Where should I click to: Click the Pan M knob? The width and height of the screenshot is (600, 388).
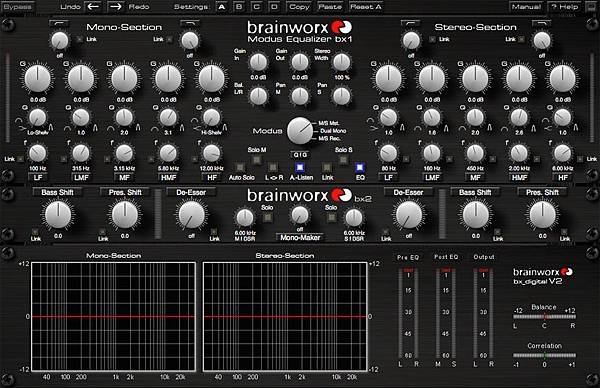click(300, 96)
